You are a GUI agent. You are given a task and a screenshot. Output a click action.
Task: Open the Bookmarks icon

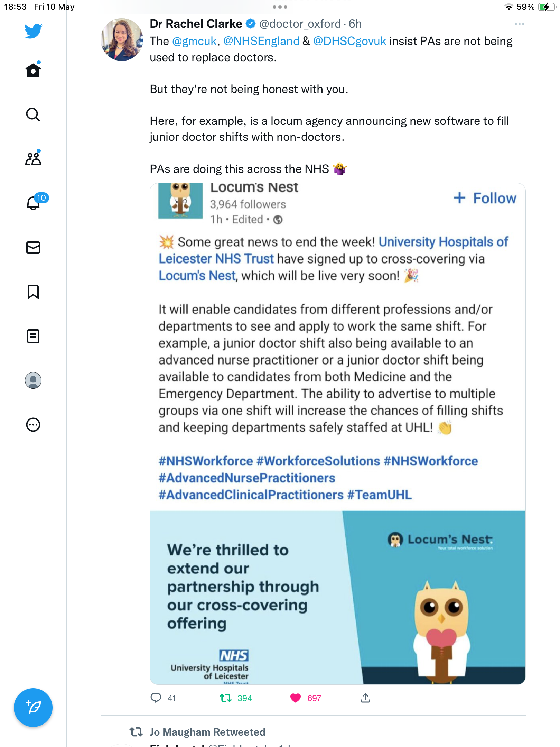tap(33, 292)
